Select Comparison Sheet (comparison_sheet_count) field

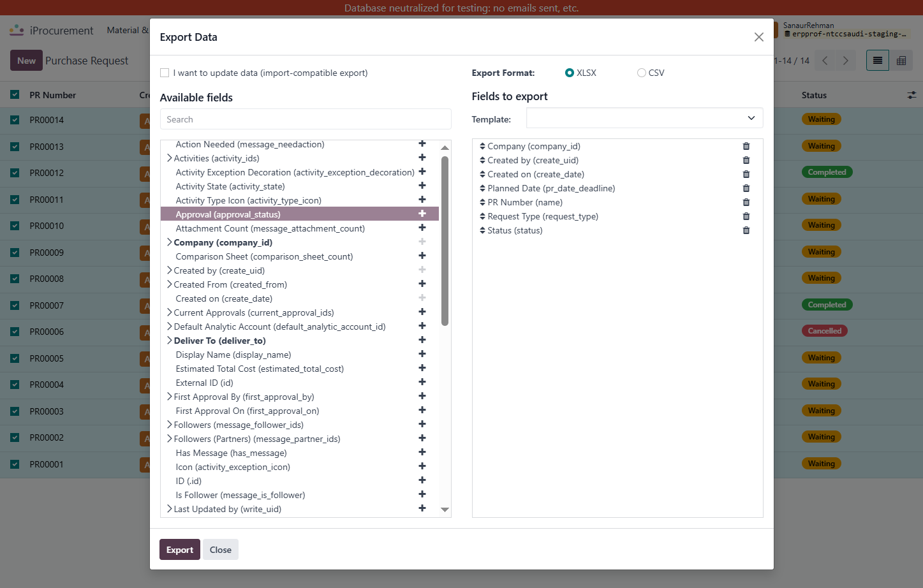tap(264, 256)
